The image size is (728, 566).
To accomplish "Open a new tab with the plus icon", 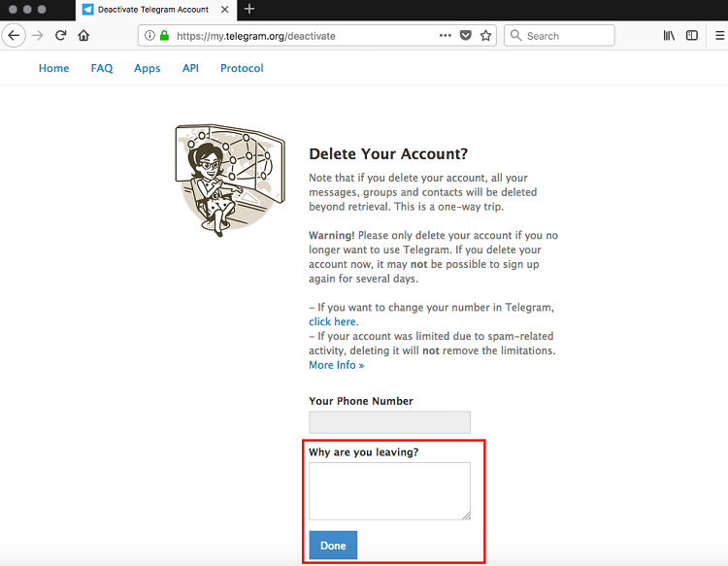I will pyautogui.click(x=249, y=9).
